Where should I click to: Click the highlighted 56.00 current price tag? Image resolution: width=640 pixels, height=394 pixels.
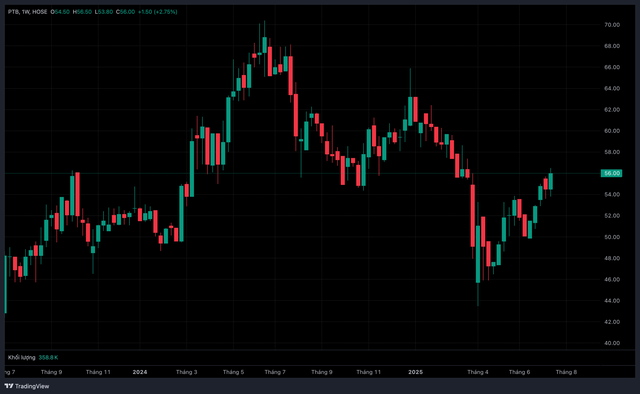(611, 173)
